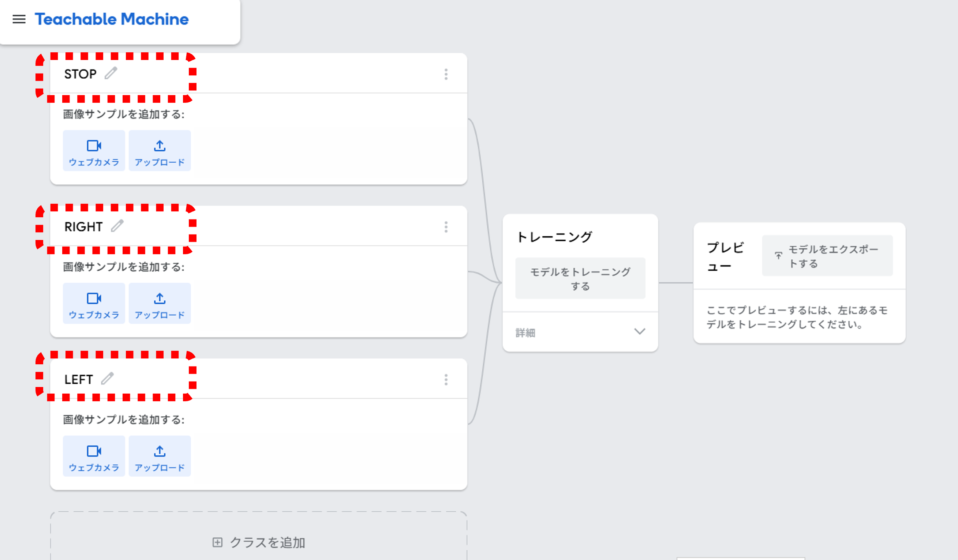Click the STOP class name field
This screenshot has width=958, height=560.
click(x=80, y=74)
